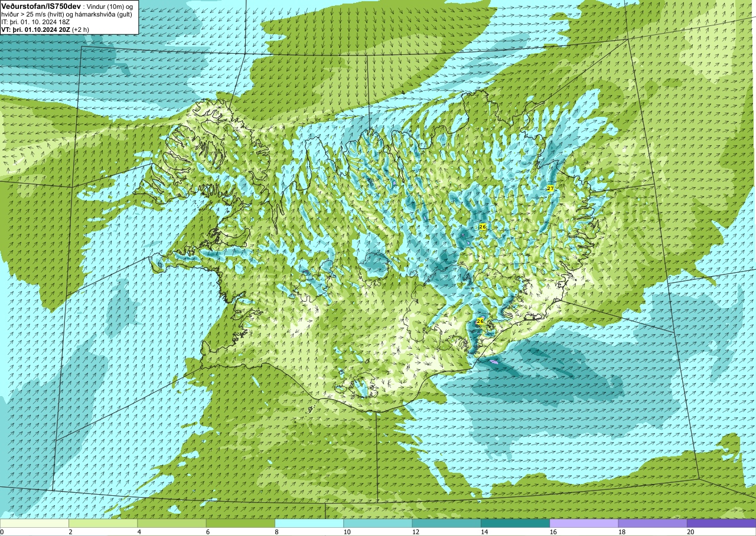The height and width of the screenshot is (536, 756).
Task: Click the yellow 27 peak gust marker
Action: tap(550, 188)
